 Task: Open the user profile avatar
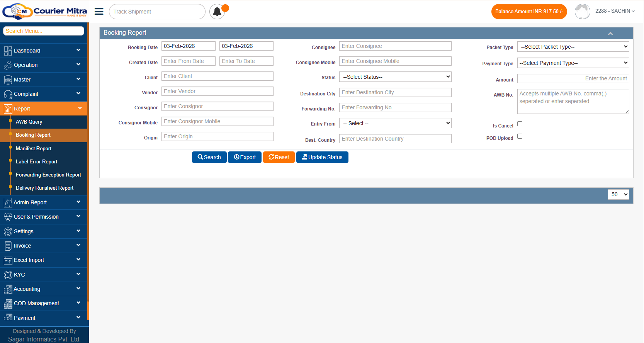point(582,12)
